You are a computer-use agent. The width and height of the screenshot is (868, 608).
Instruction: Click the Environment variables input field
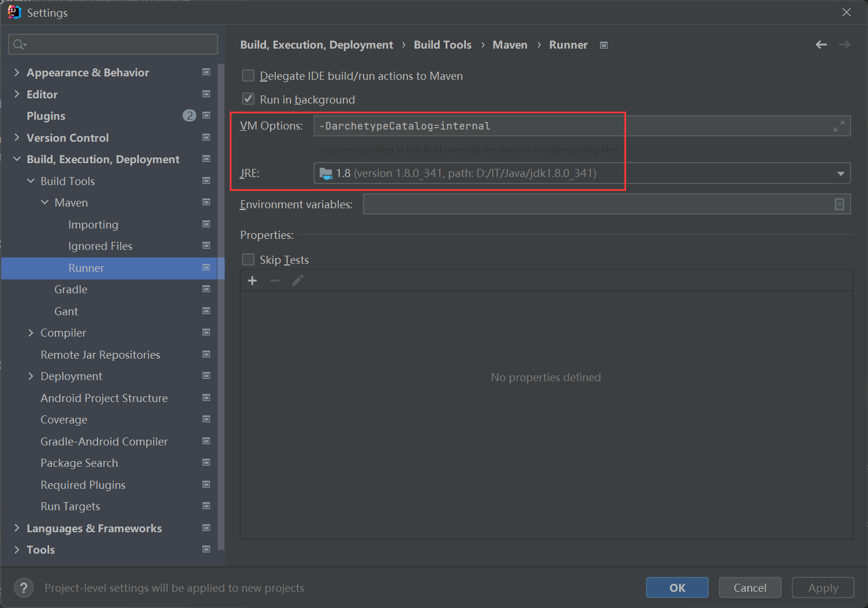point(606,204)
